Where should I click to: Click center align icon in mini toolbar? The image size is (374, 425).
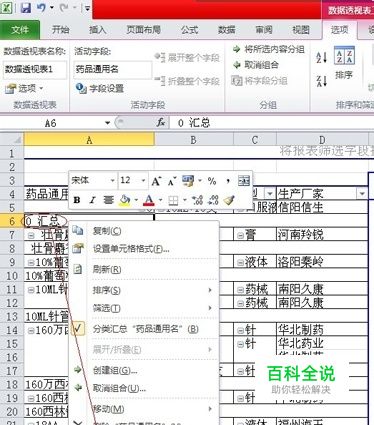[x=108, y=200]
